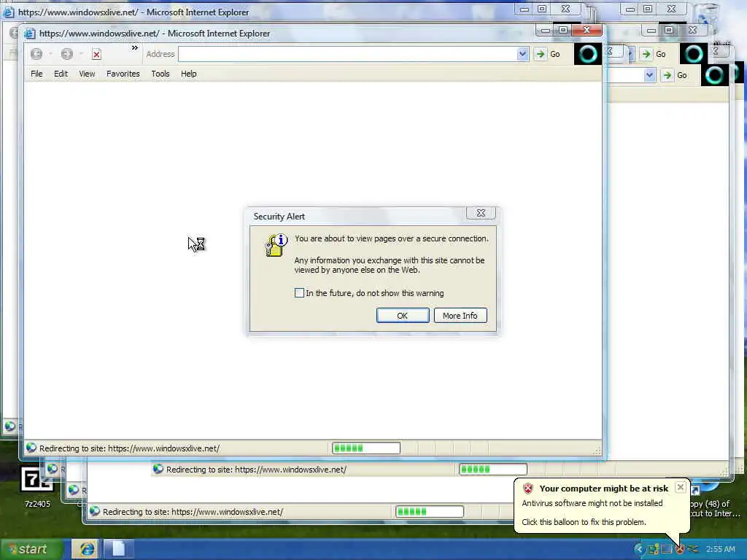Click the document taskbar button
The height and width of the screenshot is (560, 747).
click(118, 549)
